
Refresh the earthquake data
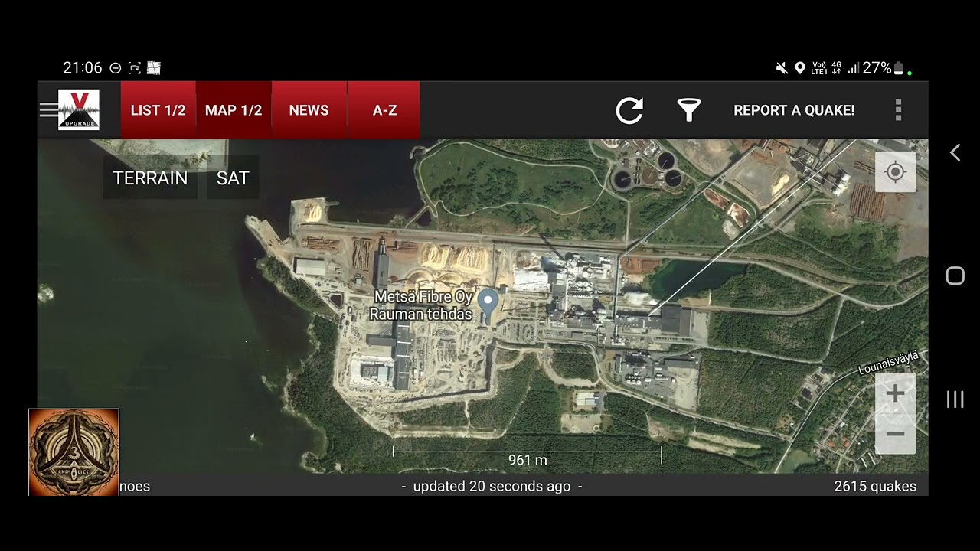click(x=629, y=110)
